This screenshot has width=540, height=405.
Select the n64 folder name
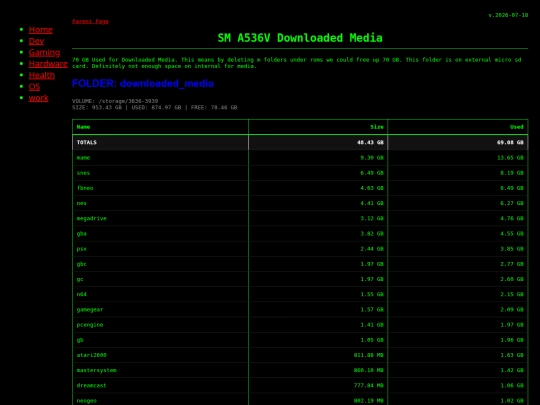[x=82, y=294]
